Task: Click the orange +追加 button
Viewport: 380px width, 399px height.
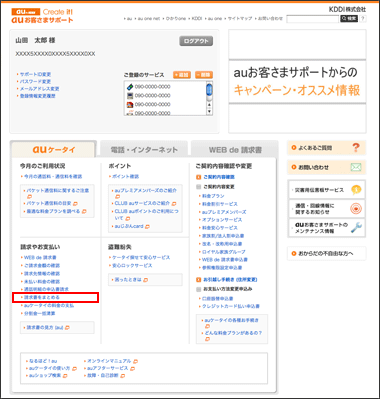Action: [x=182, y=75]
